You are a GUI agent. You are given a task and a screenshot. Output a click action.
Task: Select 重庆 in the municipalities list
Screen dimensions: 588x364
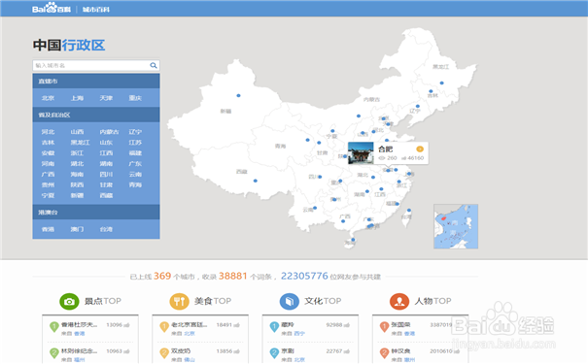point(135,98)
